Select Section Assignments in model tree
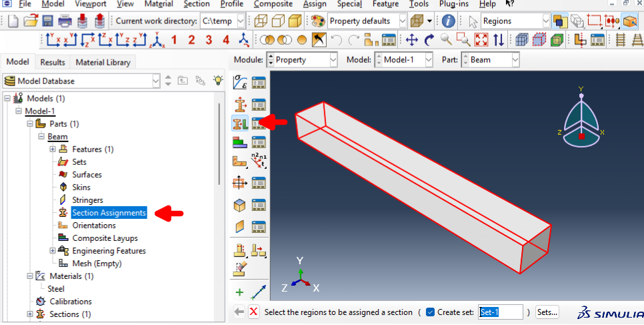The height and width of the screenshot is (325, 644). 109,213
